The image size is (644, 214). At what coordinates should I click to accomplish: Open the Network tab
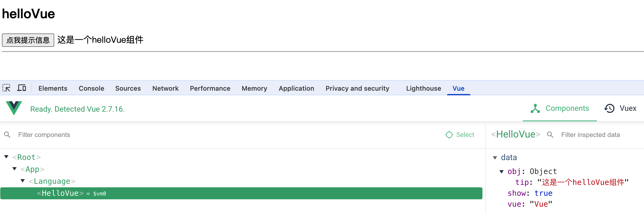[x=165, y=88]
